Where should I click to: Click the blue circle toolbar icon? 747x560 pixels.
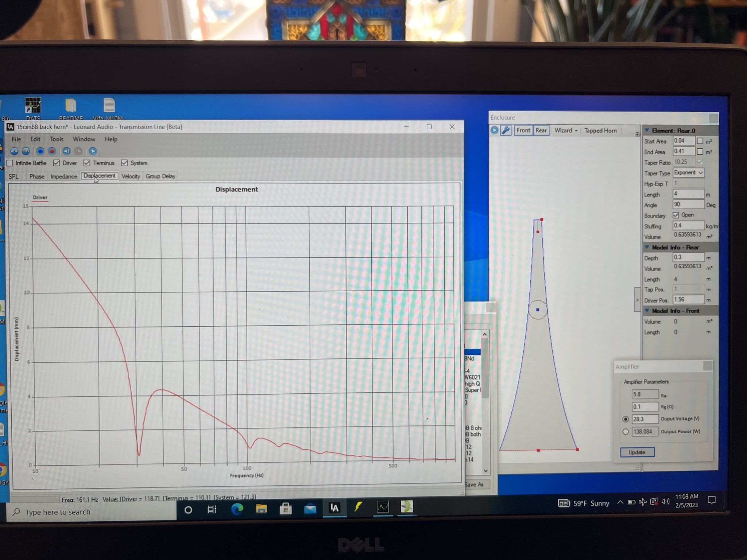[x=40, y=151]
